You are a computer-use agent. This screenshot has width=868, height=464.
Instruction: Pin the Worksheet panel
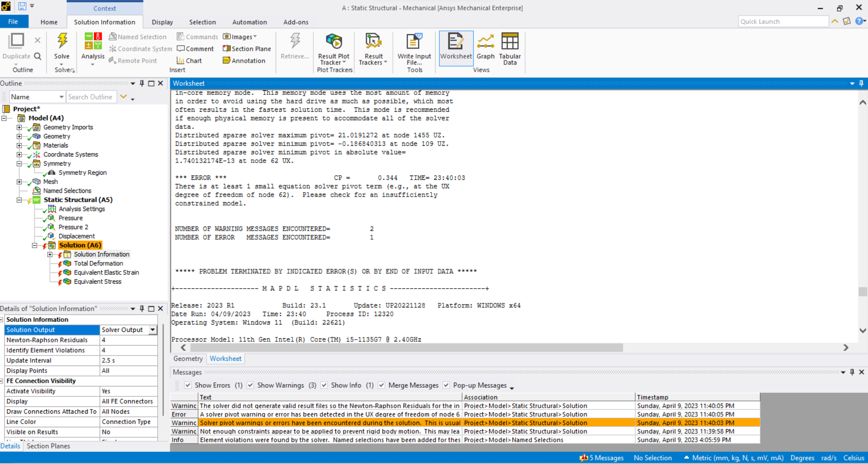pyautogui.click(x=861, y=83)
